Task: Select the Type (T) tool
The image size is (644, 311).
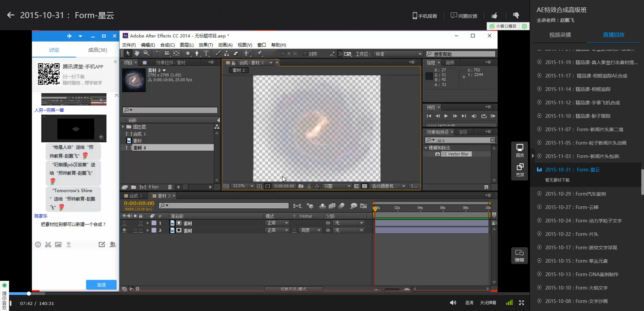Action: click(206, 54)
